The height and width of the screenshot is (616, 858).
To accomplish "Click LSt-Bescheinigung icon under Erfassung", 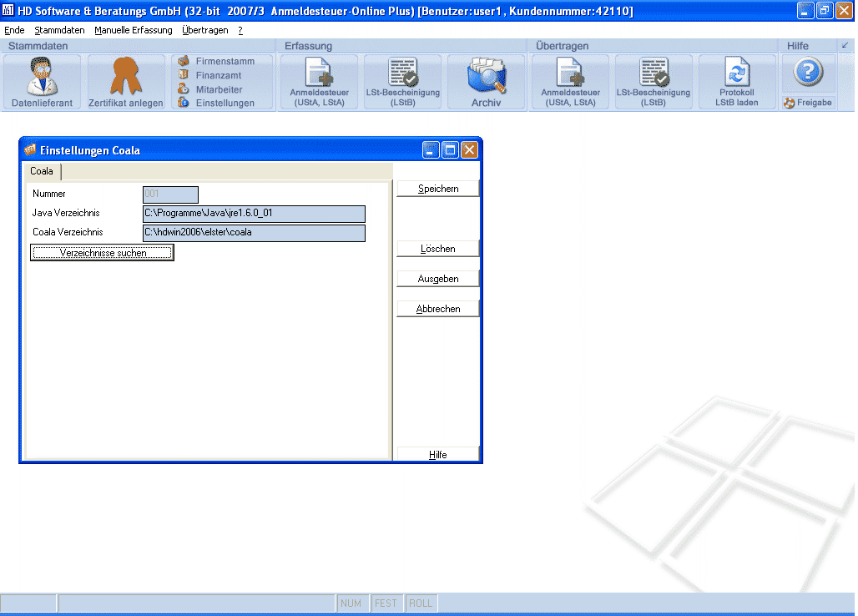I will pyautogui.click(x=403, y=82).
